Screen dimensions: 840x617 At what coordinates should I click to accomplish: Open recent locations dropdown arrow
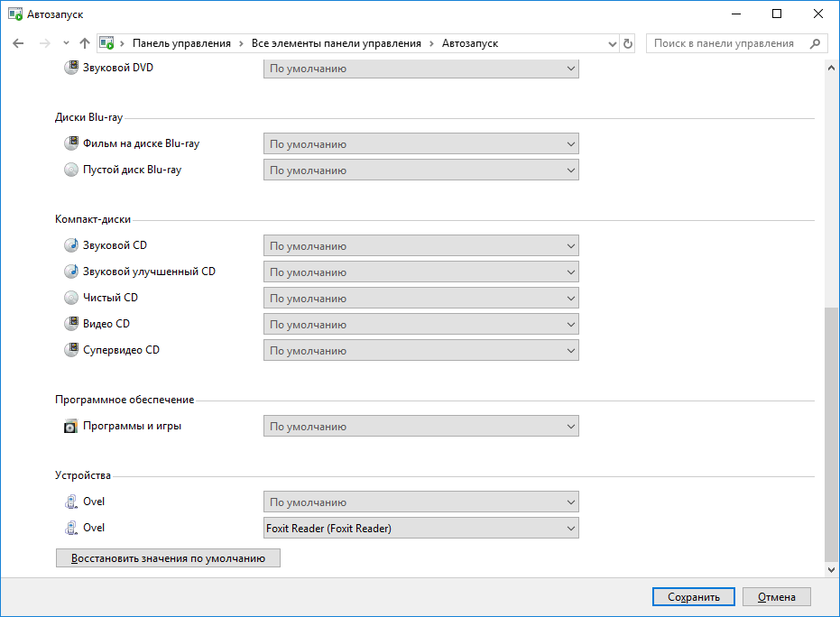point(66,43)
